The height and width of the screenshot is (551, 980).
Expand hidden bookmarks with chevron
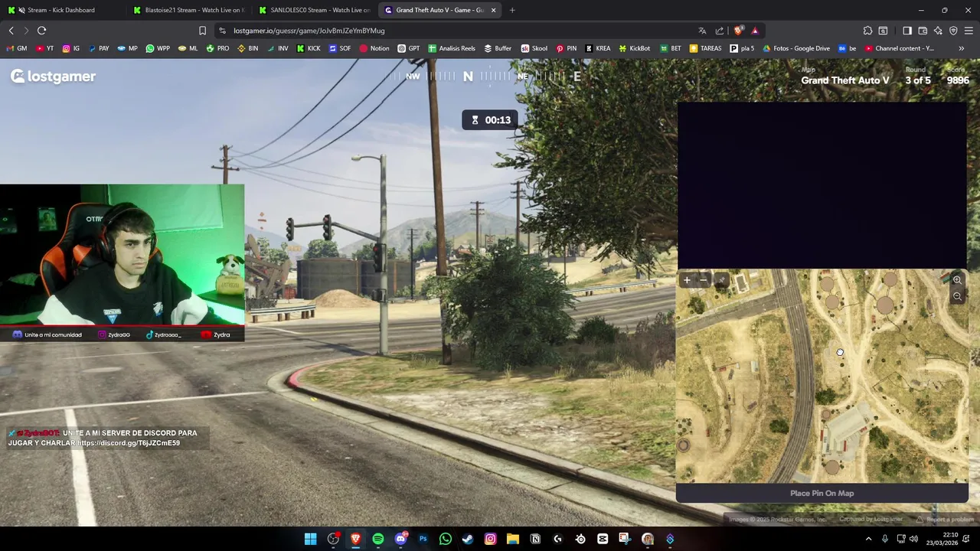(961, 48)
